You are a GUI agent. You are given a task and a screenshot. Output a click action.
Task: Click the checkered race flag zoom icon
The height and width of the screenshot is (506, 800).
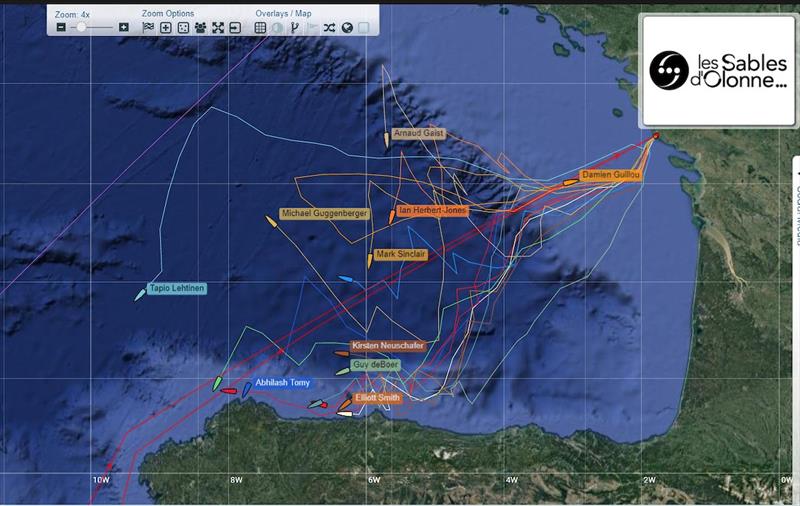point(148,28)
